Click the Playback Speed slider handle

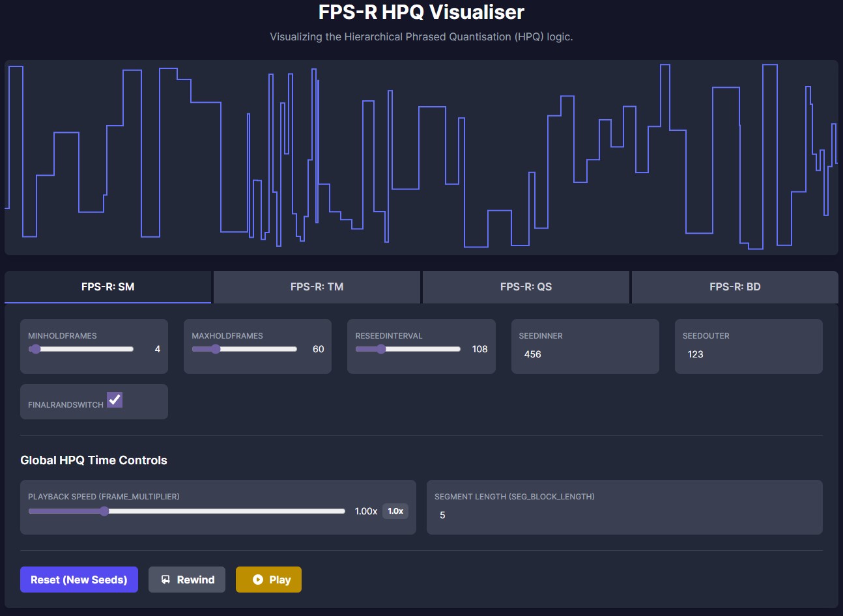104,511
